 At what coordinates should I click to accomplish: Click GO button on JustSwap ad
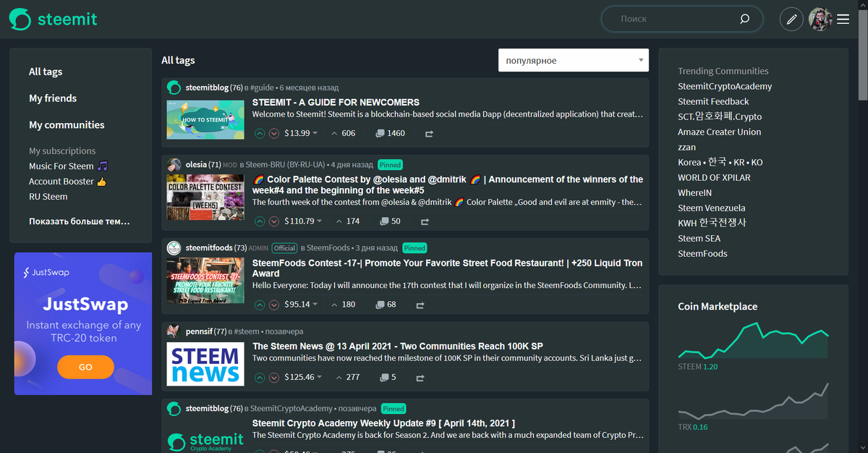coord(86,367)
